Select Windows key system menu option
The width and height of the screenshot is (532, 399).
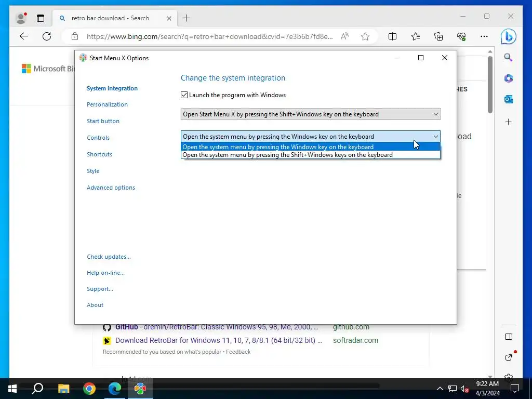311,147
